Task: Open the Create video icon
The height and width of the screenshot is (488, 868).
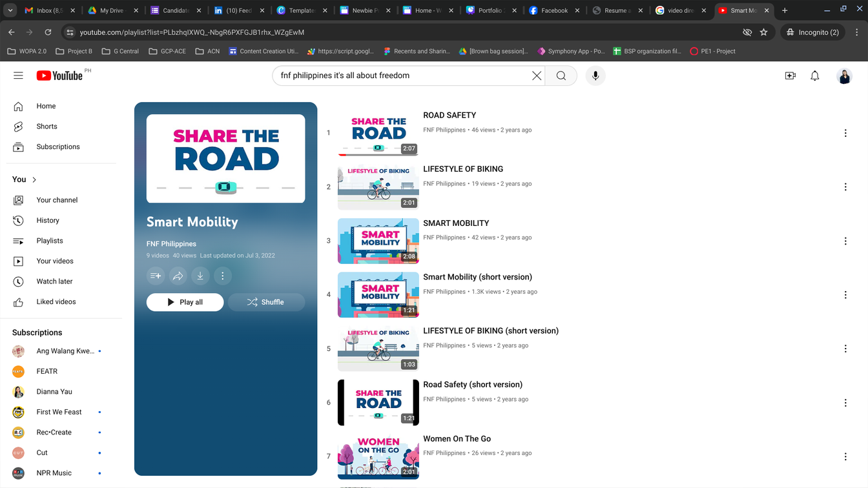Action: [x=790, y=76]
